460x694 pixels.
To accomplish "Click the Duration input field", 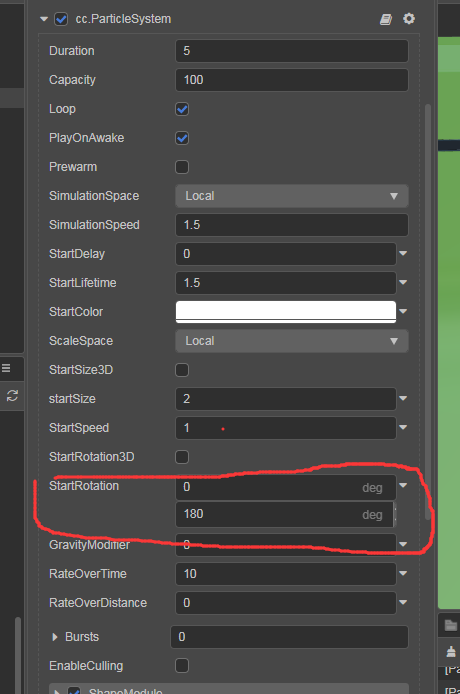I will pyautogui.click(x=292, y=51).
